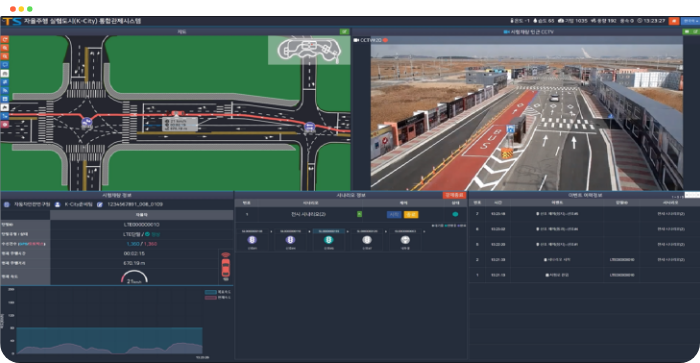Click the orange home button in top bar
700x363 pixels.
pyautogui.click(x=674, y=21)
